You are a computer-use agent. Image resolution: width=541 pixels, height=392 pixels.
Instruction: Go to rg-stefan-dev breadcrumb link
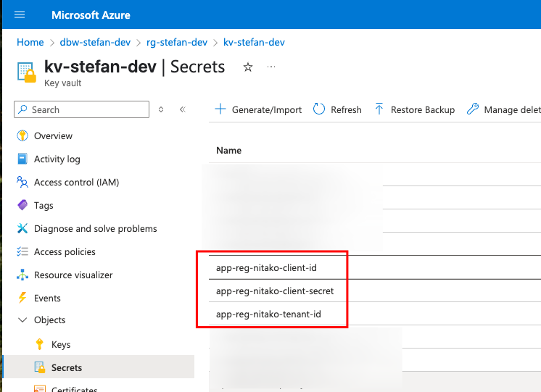coord(177,42)
